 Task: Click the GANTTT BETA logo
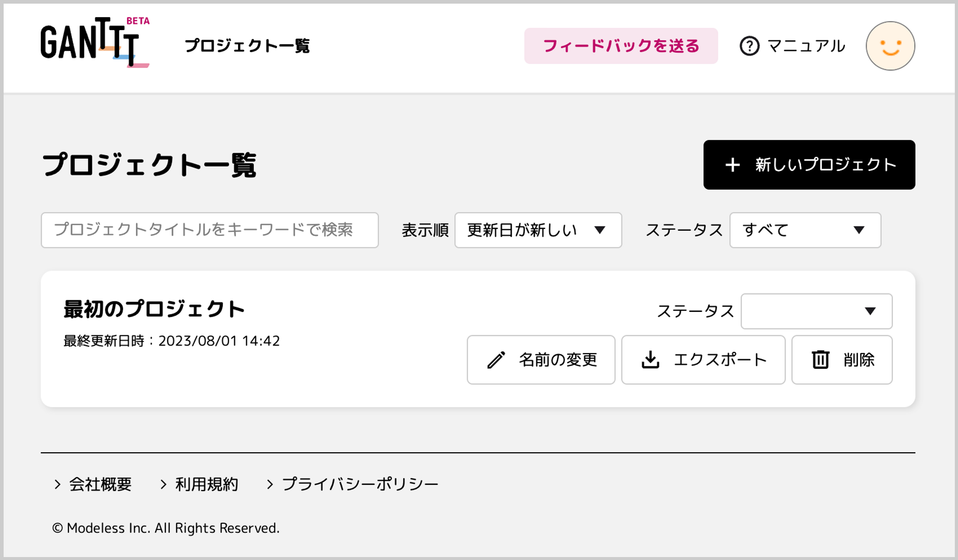[95, 42]
